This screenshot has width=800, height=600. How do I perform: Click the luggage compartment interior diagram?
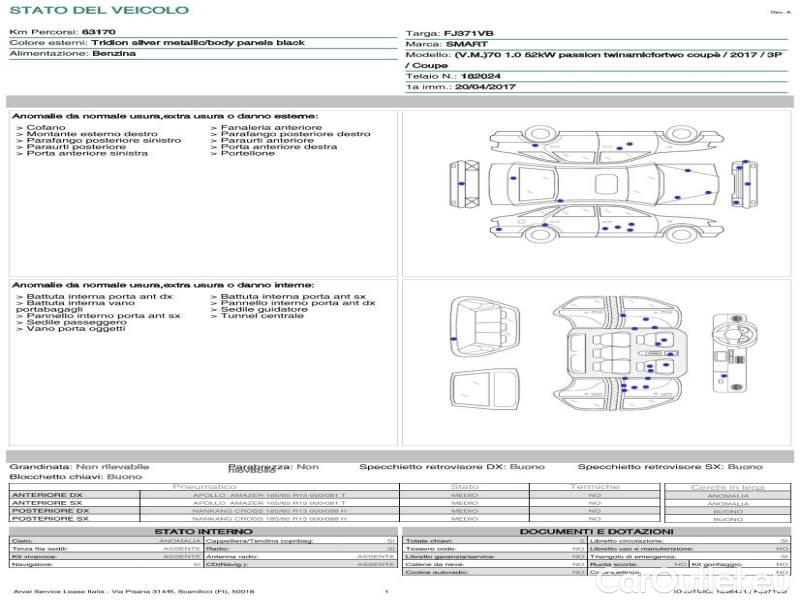[483, 327]
